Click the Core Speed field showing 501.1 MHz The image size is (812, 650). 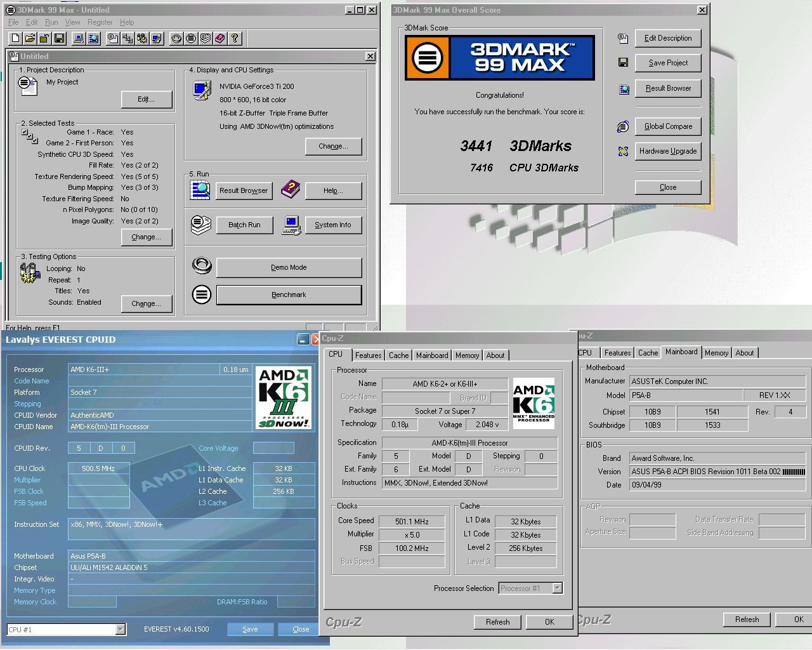pyautogui.click(x=412, y=521)
